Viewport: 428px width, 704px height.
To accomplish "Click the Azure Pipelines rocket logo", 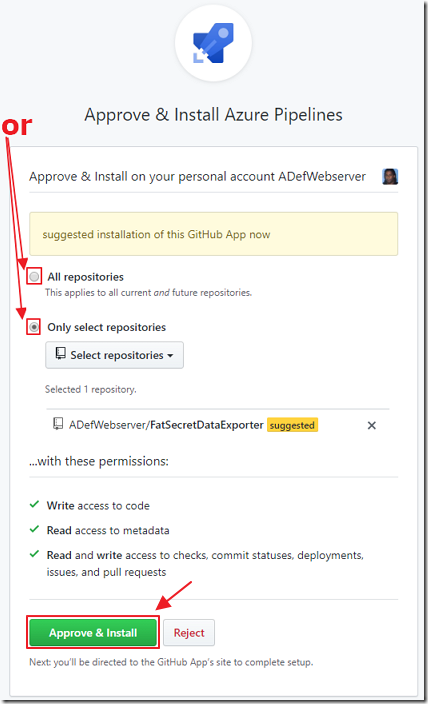I will (213, 43).
